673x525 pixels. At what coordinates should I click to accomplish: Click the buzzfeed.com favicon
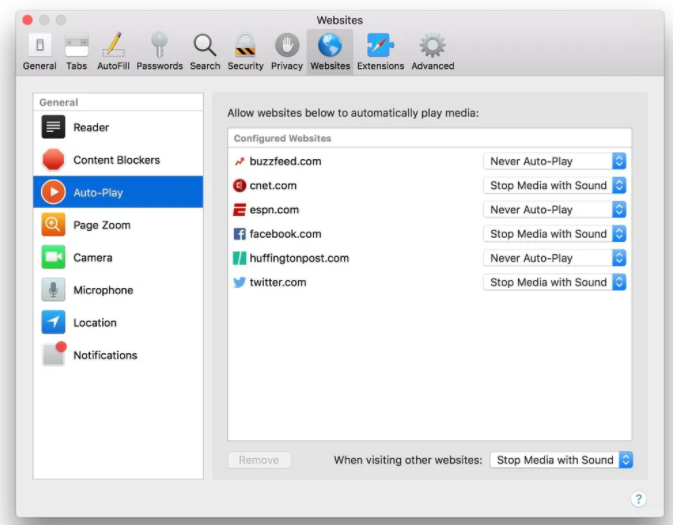(239, 161)
